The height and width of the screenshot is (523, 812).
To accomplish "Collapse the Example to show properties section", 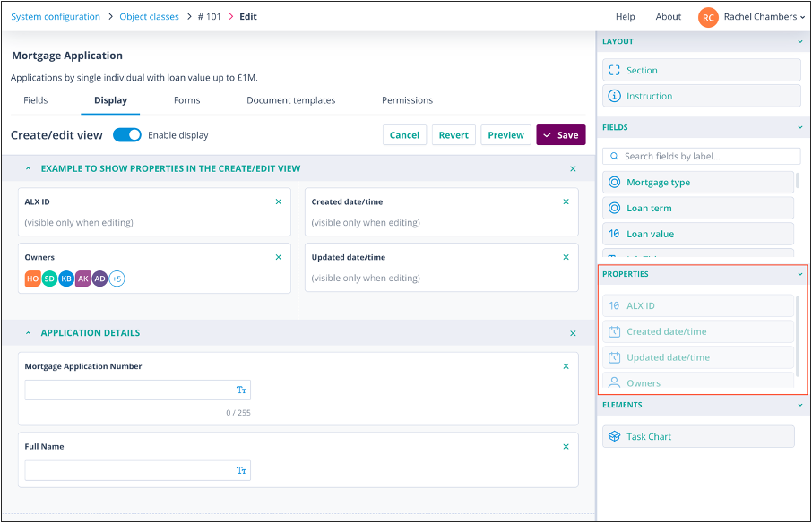I will pos(29,168).
